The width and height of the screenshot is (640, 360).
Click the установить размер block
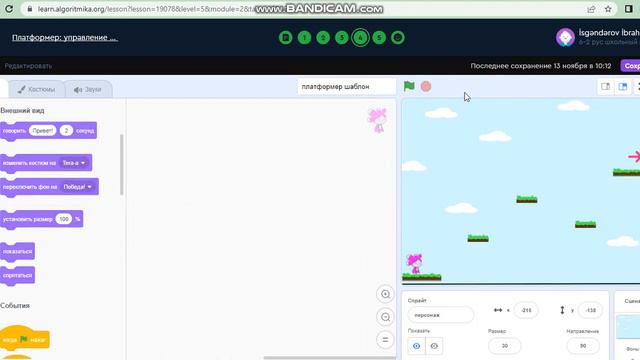(x=41, y=219)
